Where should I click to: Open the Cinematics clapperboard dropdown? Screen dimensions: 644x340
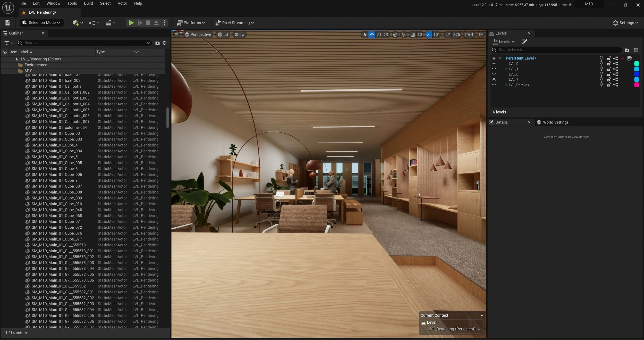click(110, 23)
